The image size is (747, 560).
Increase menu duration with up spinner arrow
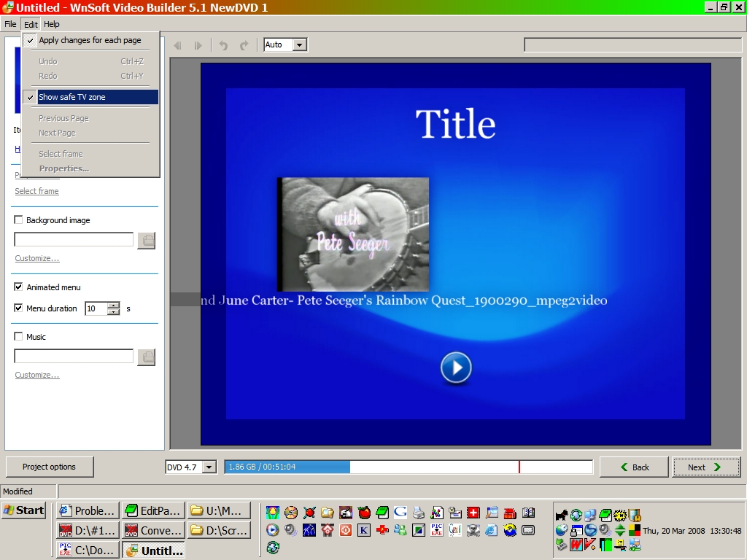[x=113, y=306]
